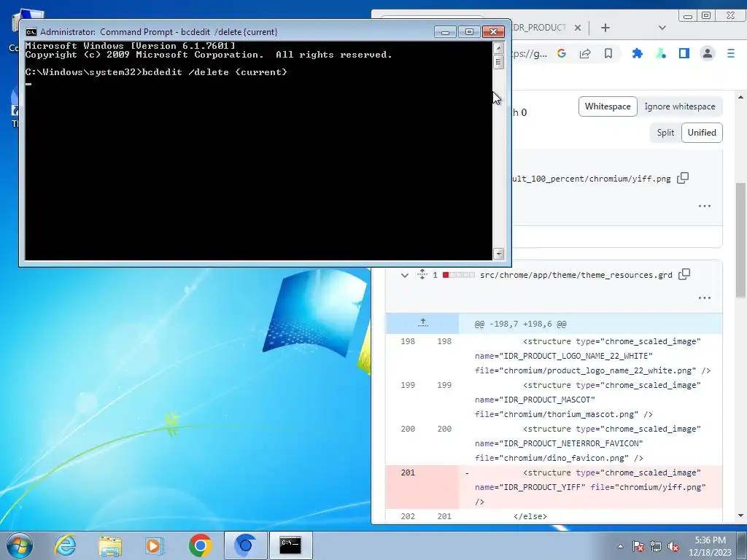Click the removed IDR_PRODUCT_YIFF code line
This screenshot has height=560, width=747.
589,487
